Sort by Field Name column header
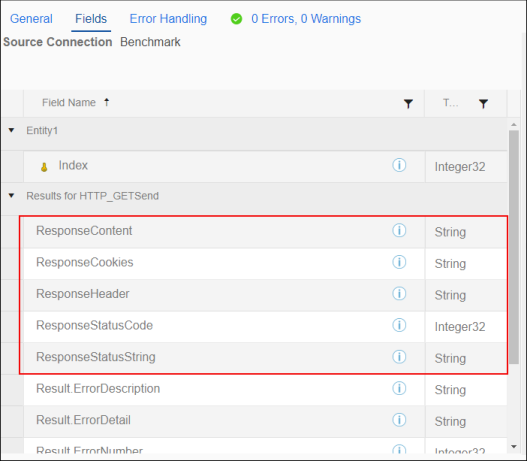 pyautogui.click(x=69, y=102)
